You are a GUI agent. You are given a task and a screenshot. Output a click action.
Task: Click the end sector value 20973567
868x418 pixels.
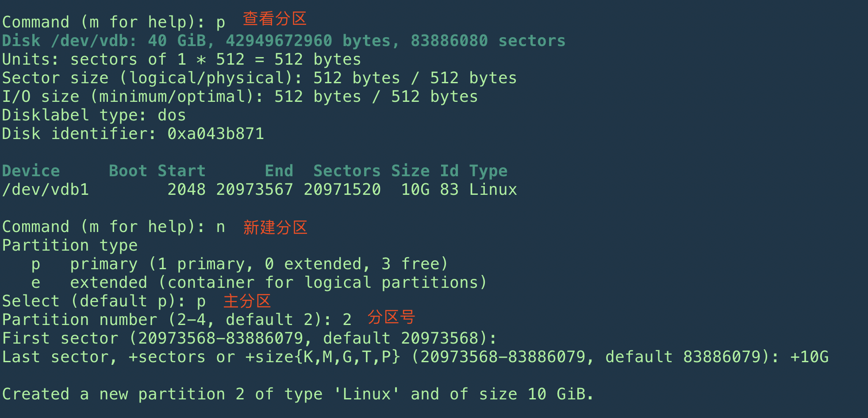click(x=254, y=190)
